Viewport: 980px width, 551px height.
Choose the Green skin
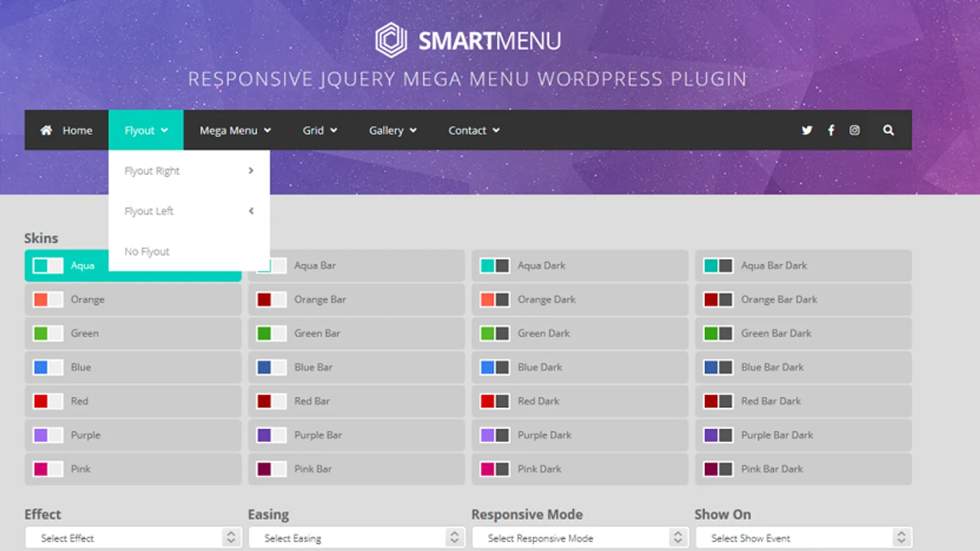[x=133, y=333]
